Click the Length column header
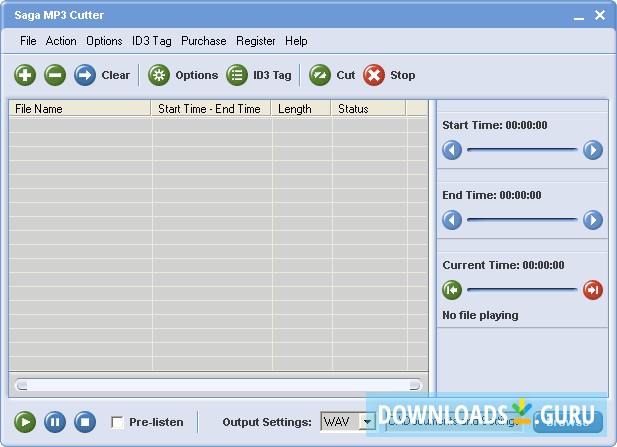The width and height of the screenshot is (617, 447). tap(301, 108)
